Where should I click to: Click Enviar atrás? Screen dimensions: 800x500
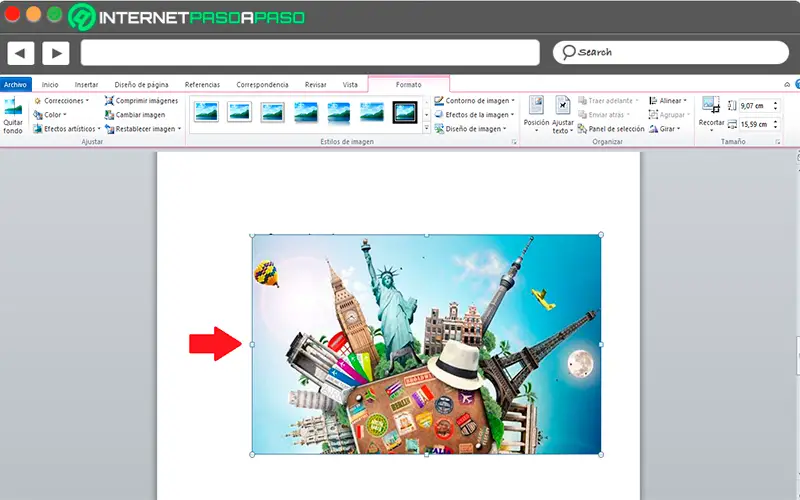pos(604,115)
